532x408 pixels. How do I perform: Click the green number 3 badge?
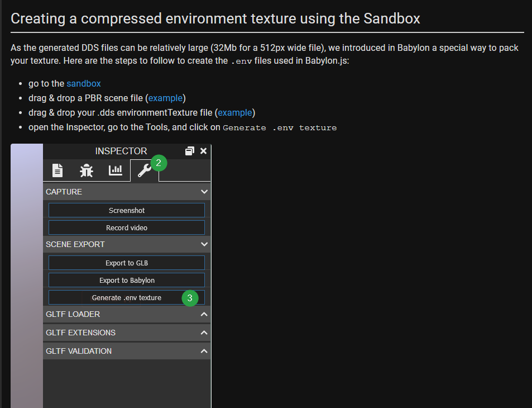[x=190, y=298]
